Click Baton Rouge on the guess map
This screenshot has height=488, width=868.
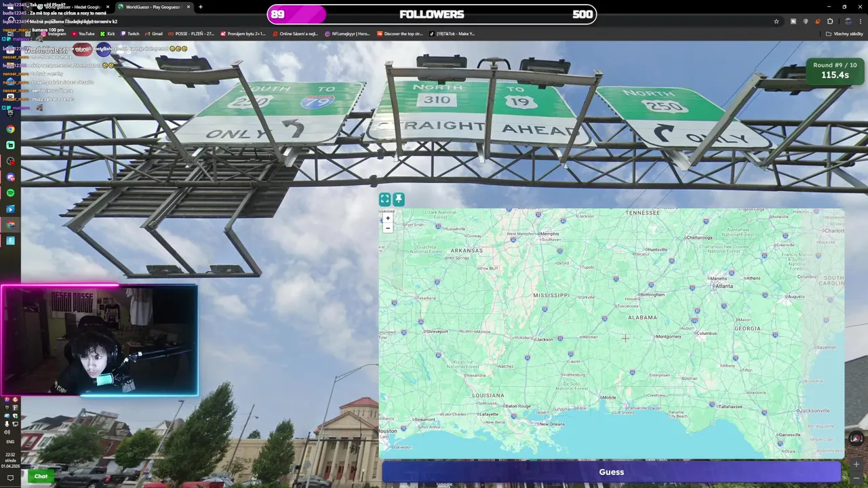[517, 407]
